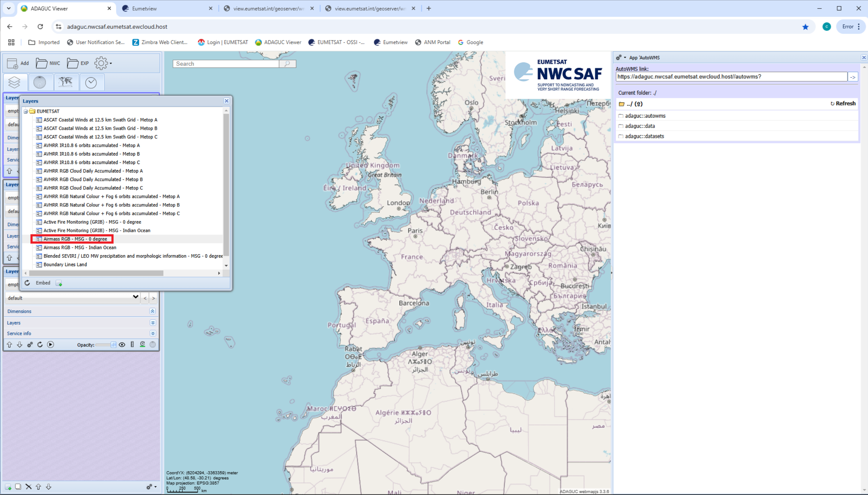868x495 pixels.
Task: Select Boundary Lines Land layer
Action: click(x=65, y=264)
